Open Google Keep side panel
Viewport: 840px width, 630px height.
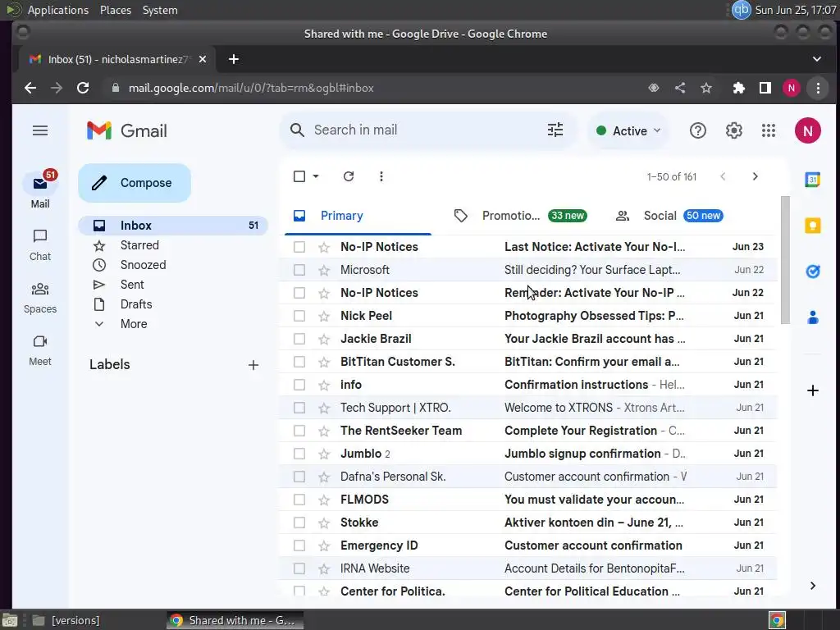(x=813, y=226)
